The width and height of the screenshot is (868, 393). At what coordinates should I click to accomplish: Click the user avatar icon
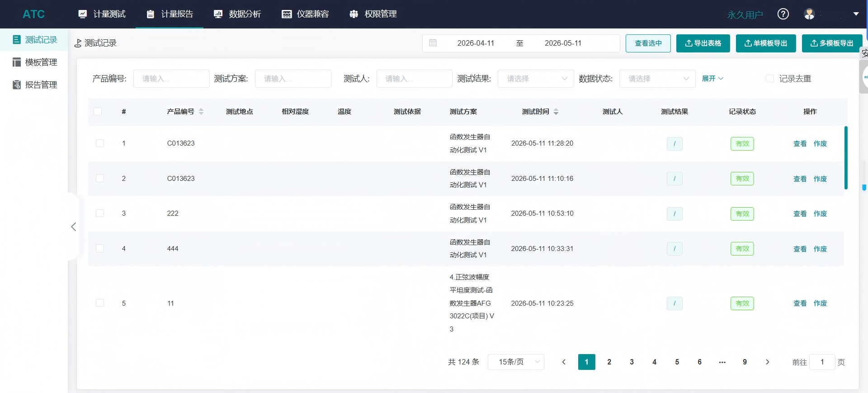point(809,14)
